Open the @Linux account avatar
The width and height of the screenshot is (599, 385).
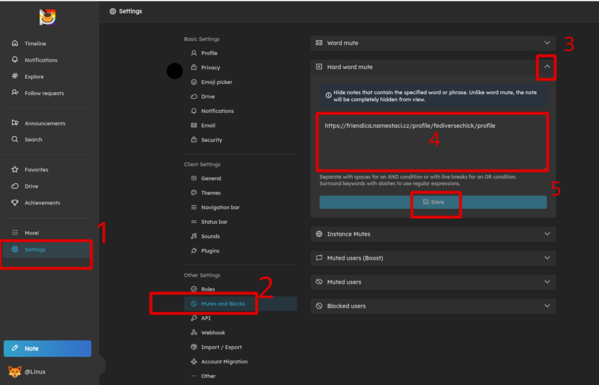click(15, 371)
